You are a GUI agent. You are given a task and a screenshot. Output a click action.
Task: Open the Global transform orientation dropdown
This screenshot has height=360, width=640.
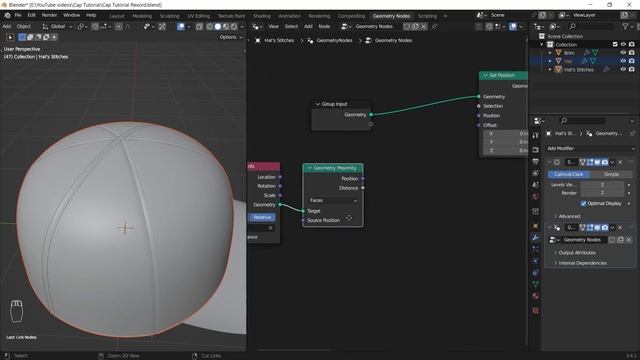(x=58, y=27)
